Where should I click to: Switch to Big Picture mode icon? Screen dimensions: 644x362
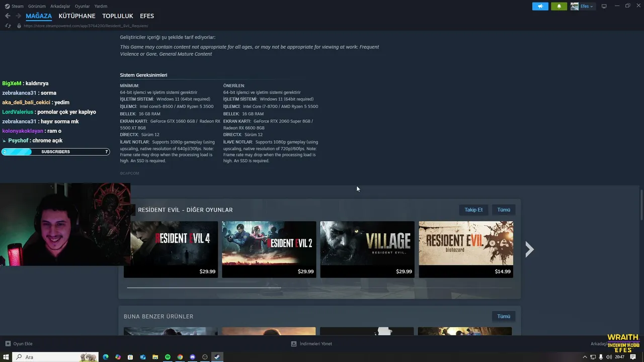click(x=604, y=6)
